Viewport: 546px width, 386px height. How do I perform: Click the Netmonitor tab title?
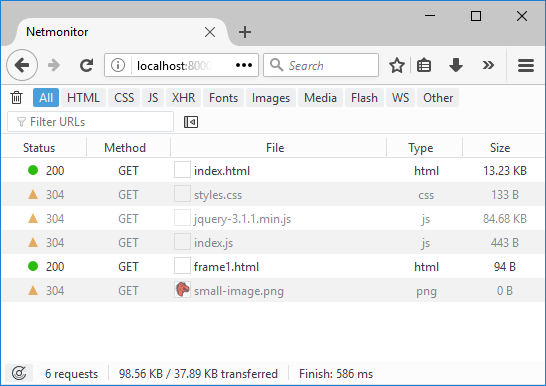(57, 32)
